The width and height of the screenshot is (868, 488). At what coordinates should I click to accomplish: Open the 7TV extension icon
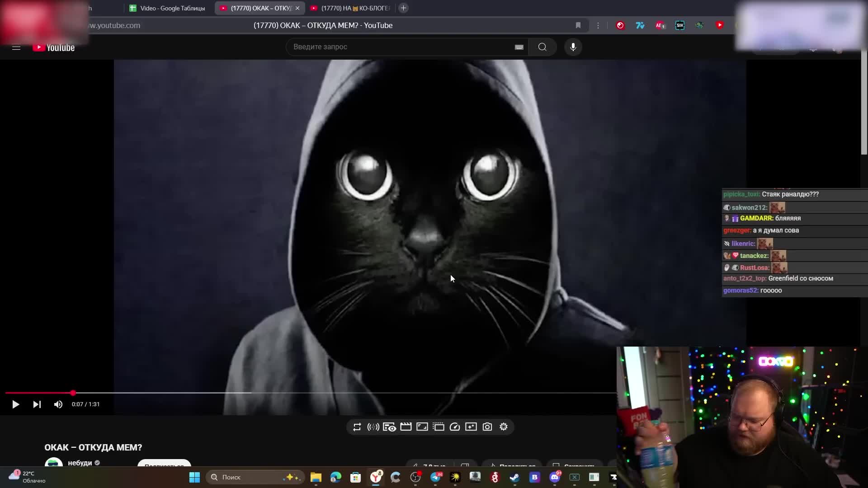coord(640,25)
